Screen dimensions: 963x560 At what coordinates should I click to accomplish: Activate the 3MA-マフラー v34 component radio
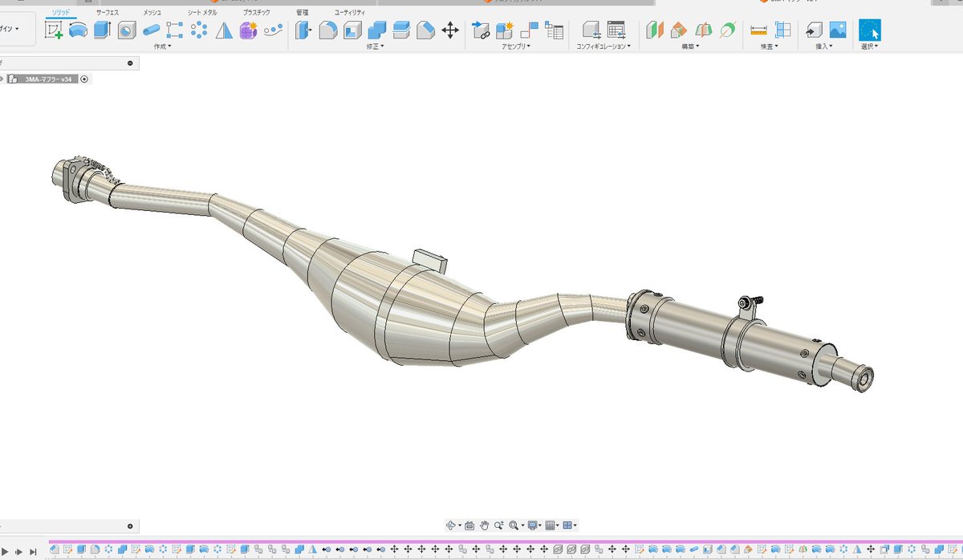[84, 79]
